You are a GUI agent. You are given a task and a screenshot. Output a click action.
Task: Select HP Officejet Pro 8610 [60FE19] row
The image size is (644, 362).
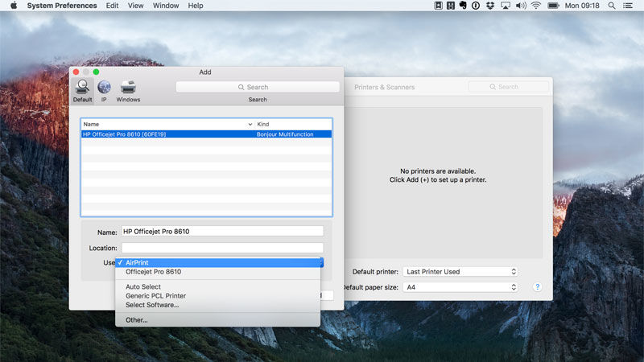point(207,134)
